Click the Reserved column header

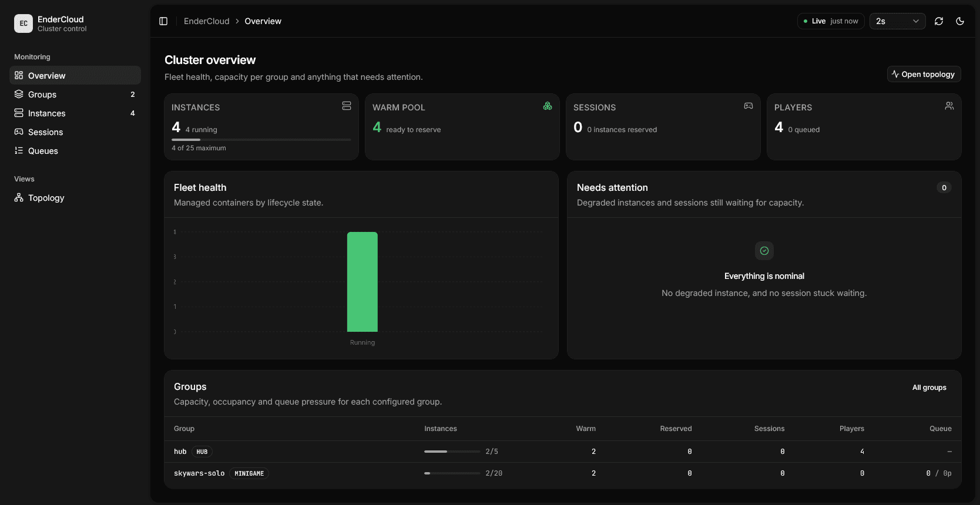click(x=676, y=429)
